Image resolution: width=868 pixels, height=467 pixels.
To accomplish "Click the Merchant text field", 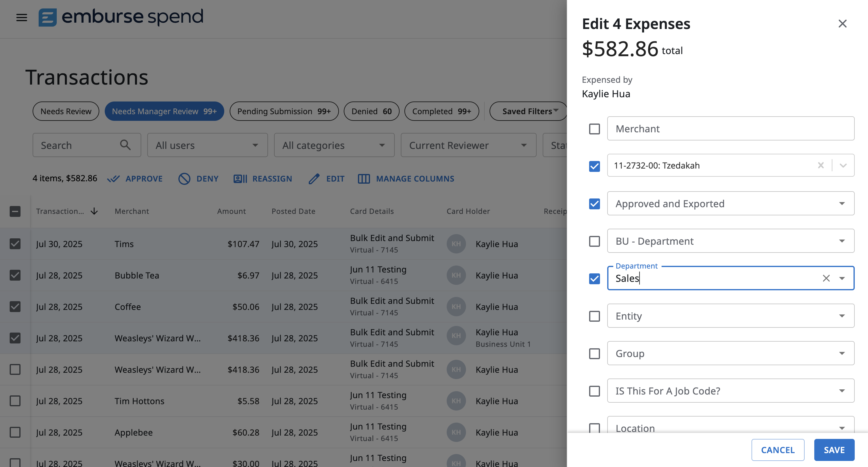I will click(x=730, y=129).
